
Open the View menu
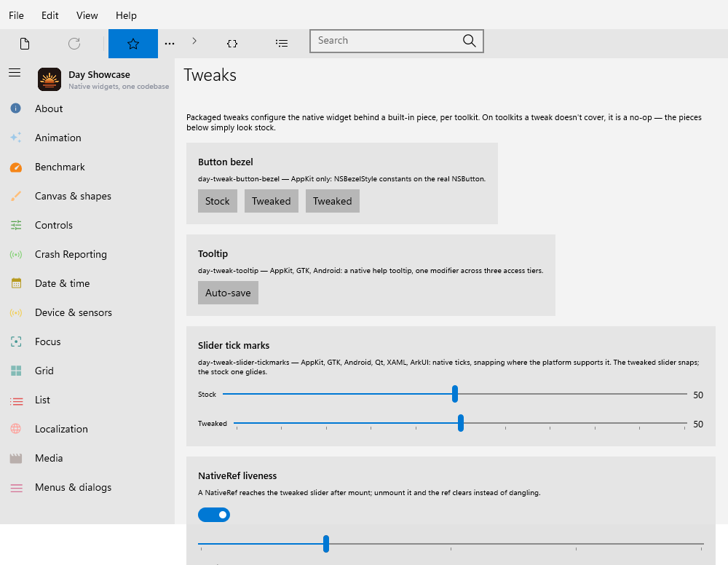pyautogui.click(x=87, y=15)
